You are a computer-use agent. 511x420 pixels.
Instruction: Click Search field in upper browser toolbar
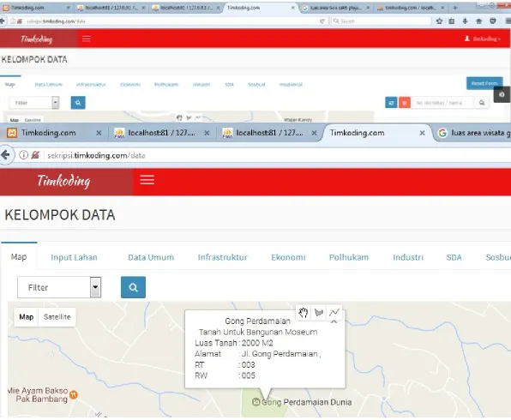point(382,21)
